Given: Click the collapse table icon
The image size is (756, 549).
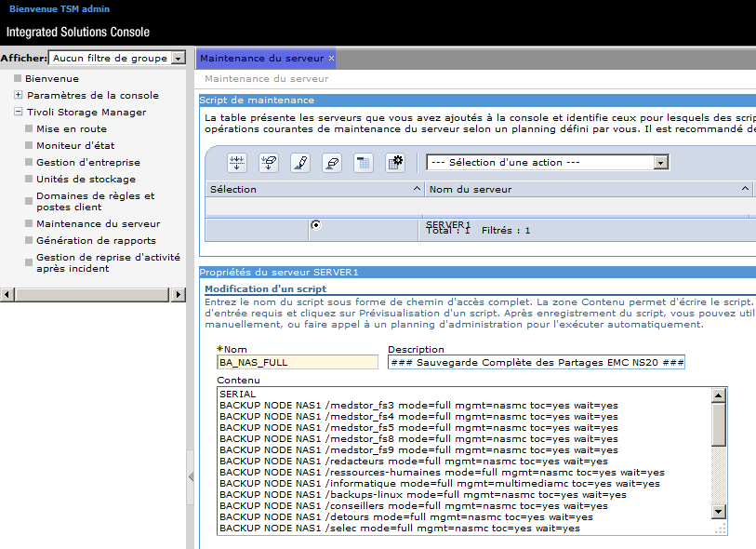Looking at the screenshot, I should click(364, 163).
